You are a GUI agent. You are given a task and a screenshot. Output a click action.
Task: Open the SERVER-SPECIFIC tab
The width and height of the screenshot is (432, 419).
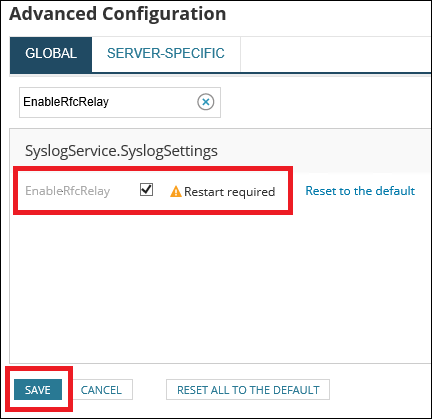[166, 54]
